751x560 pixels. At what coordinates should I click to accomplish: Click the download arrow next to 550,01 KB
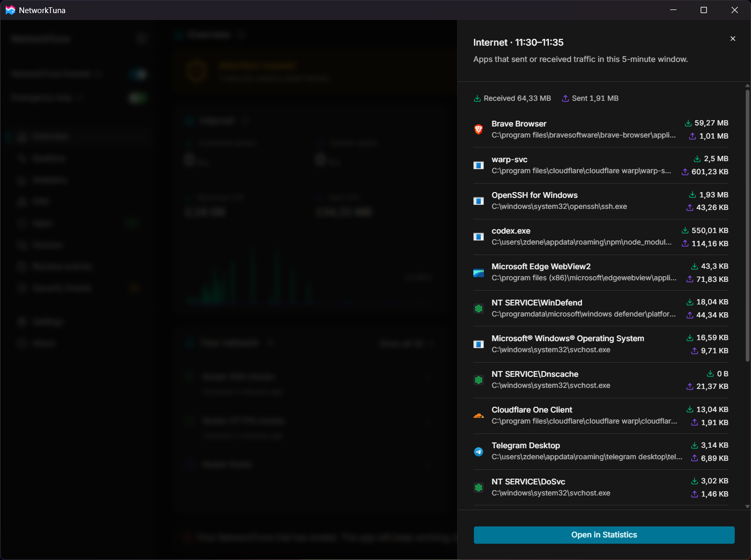(685, 230)
